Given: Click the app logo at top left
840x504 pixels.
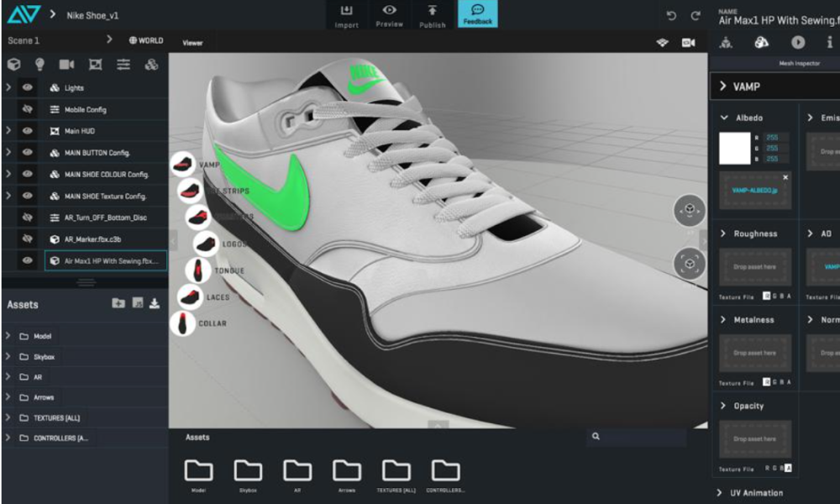Looking at the screenshot, I should pos(23,13).
